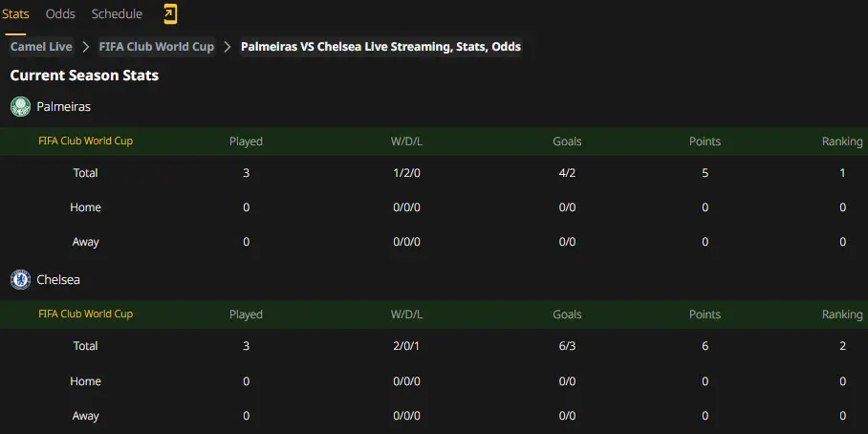Click Chelsea FIFA Club World Cup header label
868x434 pixels.
point(86,314)
